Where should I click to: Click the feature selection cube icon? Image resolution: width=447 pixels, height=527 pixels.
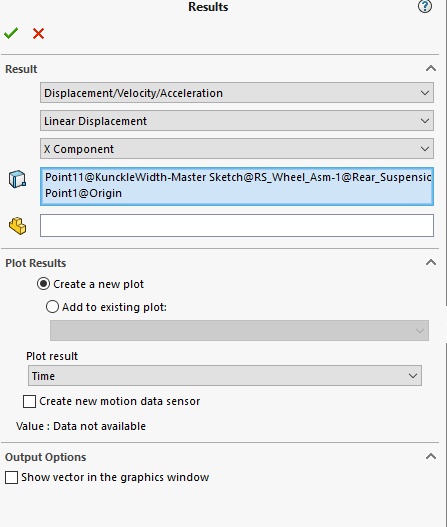pyautogui.click(x=17, y=178)
